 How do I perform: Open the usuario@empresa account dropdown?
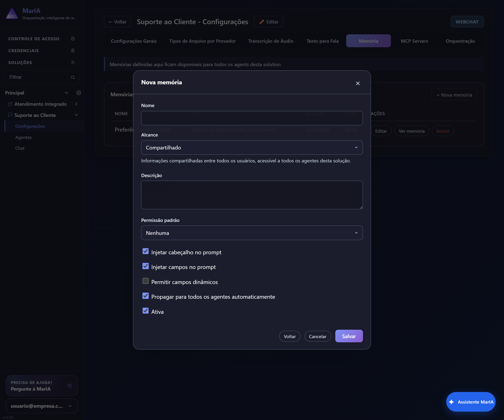tap(42, 406)
